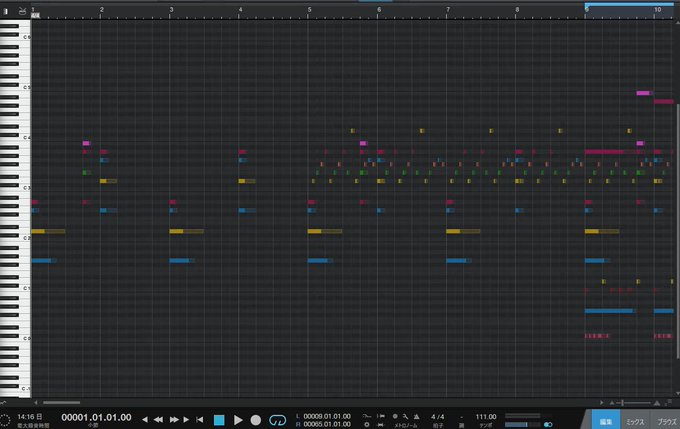Adjust the master volume level slider
Viewport: 680px width, 429px height.
522,424
